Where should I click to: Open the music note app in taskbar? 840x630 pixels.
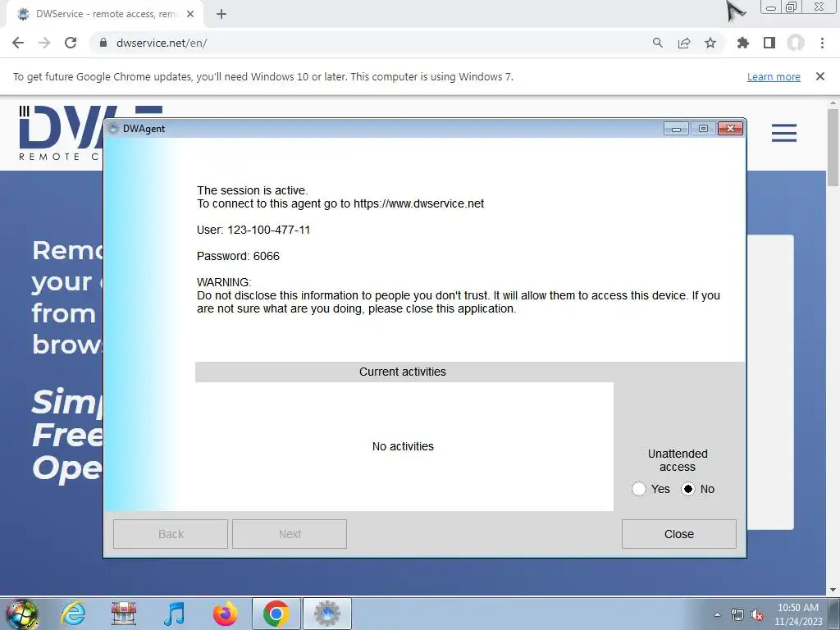tap(175, 614)
